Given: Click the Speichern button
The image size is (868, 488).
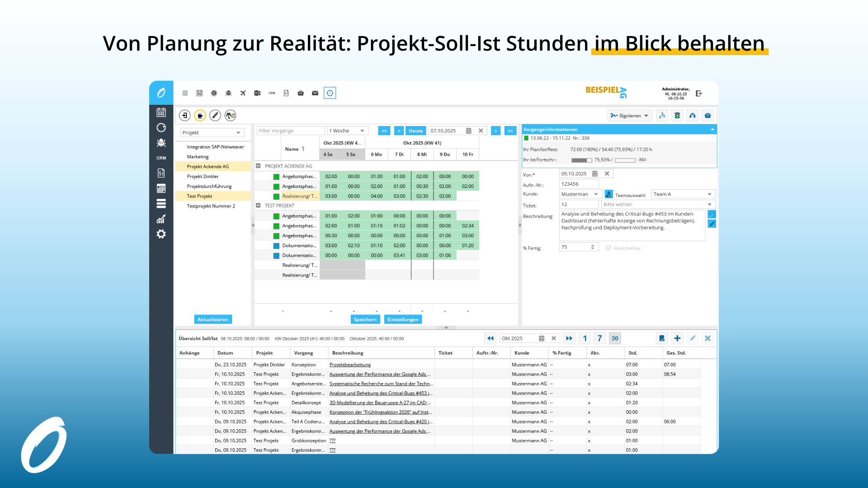Looking at the screenshot, I should point(365,319).
